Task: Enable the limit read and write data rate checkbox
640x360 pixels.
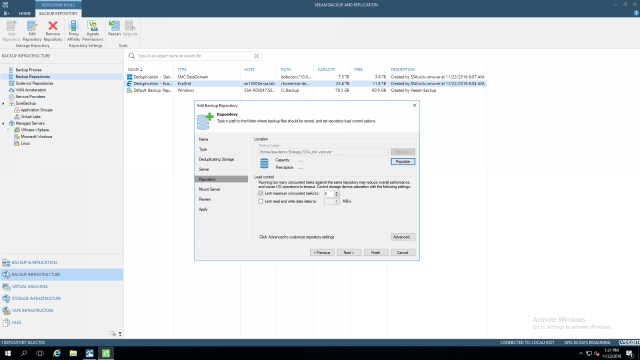Action: tap(260, 201)
